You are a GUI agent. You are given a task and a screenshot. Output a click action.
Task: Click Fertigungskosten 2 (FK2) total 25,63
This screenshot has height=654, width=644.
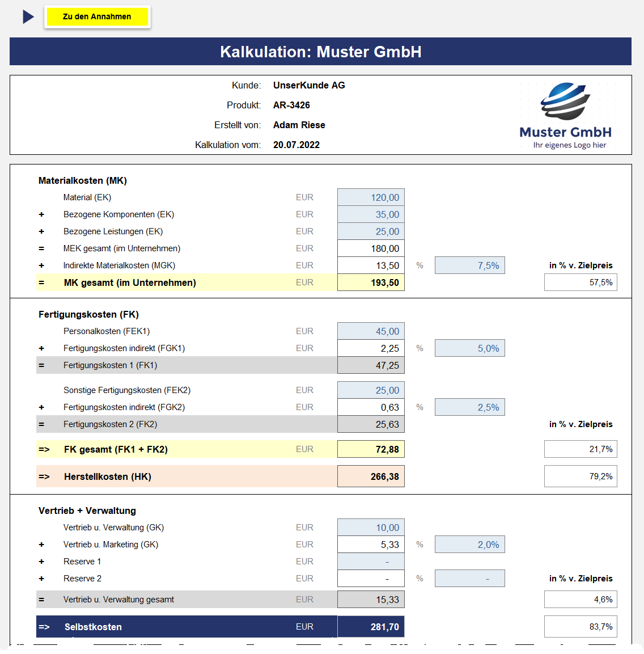(x=371, y=424)
